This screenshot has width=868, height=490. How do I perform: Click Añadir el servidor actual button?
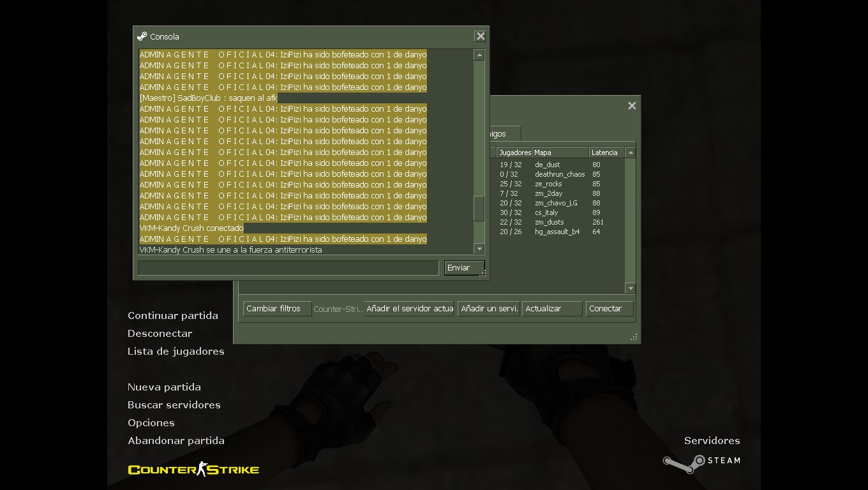[x=408, y=309]
